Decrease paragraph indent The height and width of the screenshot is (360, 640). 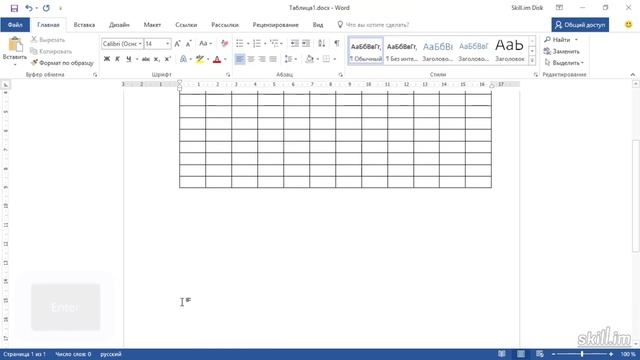click(x=294, y=43)
